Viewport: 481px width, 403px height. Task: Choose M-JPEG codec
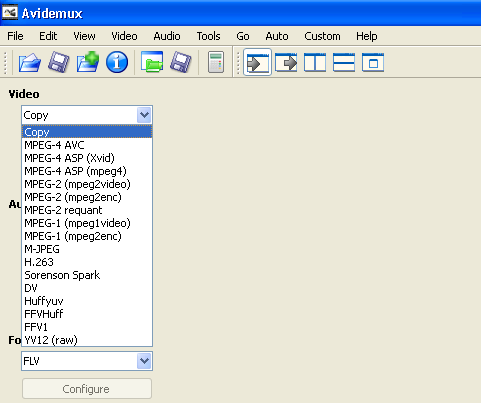pos(87,249)
